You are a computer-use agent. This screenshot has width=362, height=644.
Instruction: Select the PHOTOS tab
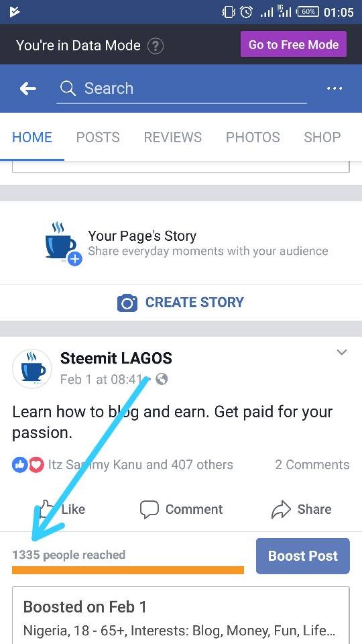click(x=253, y=137)
